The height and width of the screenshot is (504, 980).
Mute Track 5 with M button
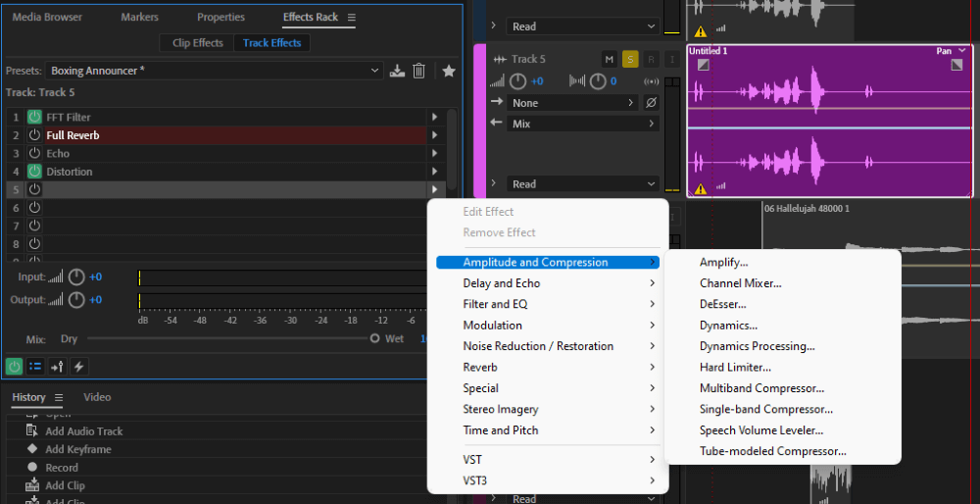click(x=609, y=60)
